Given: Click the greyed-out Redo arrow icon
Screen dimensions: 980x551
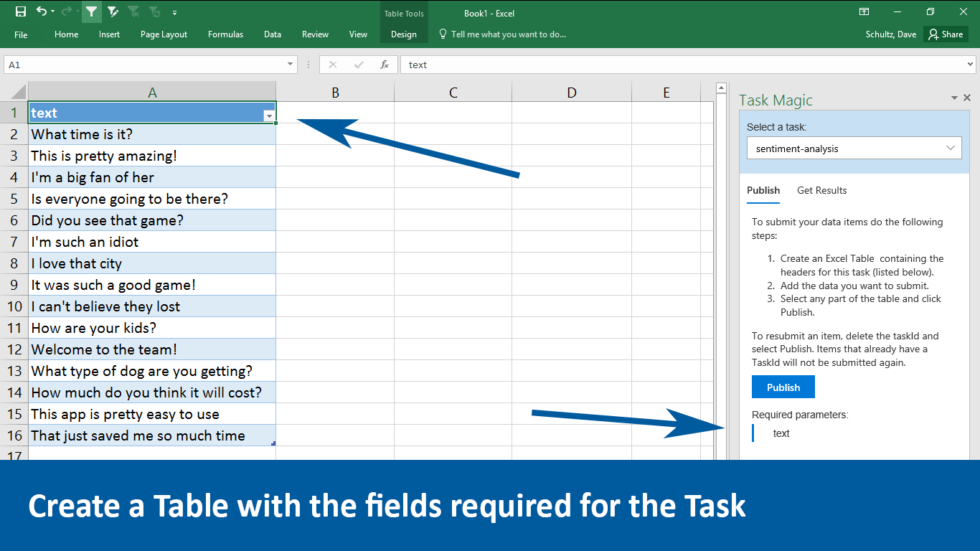Looking at the screenshot, I should pos(66,12).
